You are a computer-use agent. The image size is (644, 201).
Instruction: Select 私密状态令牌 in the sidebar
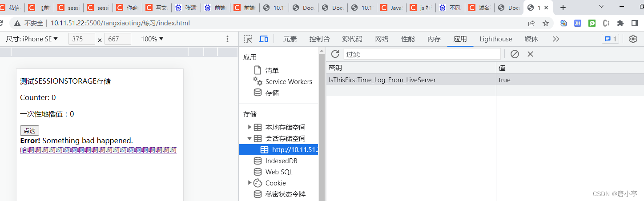pos(285,194)
